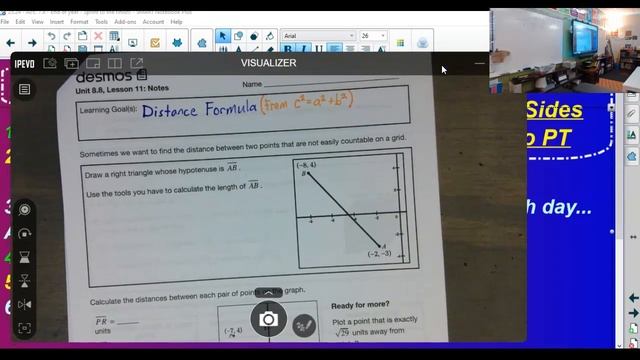Open the Insert menu
Image resolution: width=640 pixels, height=360 pixels.
point(57,22)
